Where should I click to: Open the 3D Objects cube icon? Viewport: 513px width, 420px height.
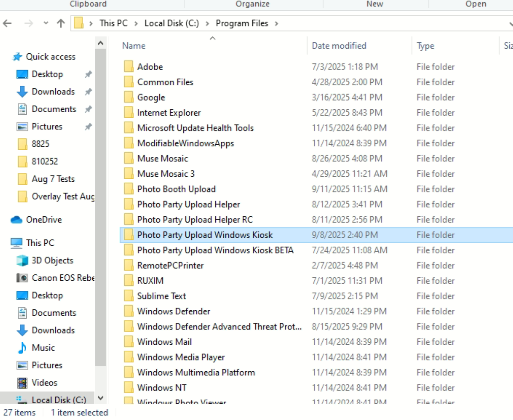pyautogui.click(x=22, y=260)
